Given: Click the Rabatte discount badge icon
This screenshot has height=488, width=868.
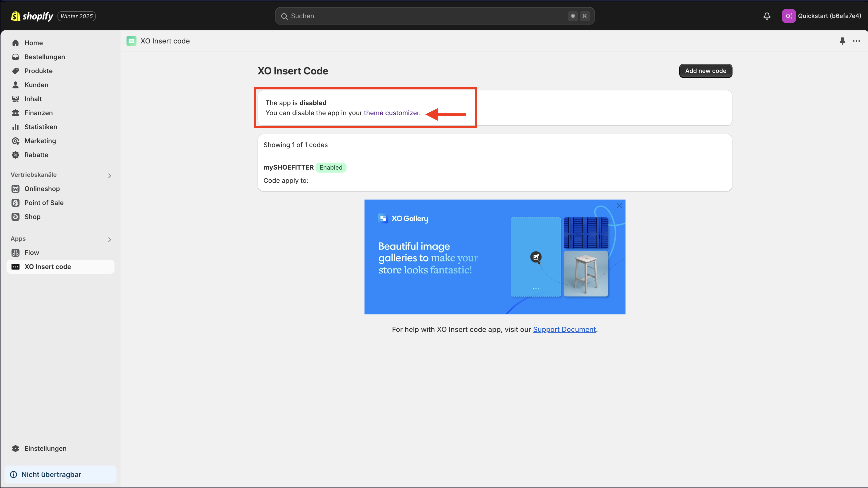Looking at the screenshot, I should (x=15, y=155).
